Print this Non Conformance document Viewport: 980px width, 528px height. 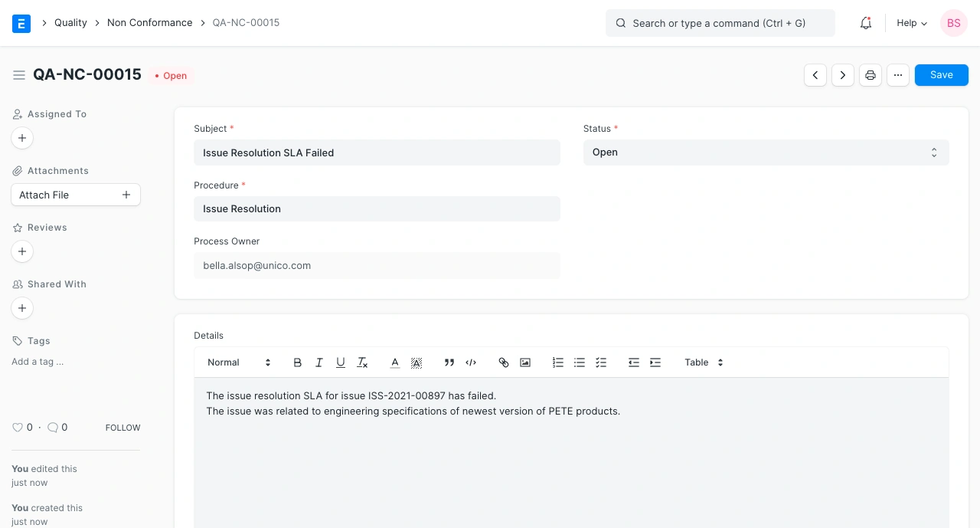(870, 75)
